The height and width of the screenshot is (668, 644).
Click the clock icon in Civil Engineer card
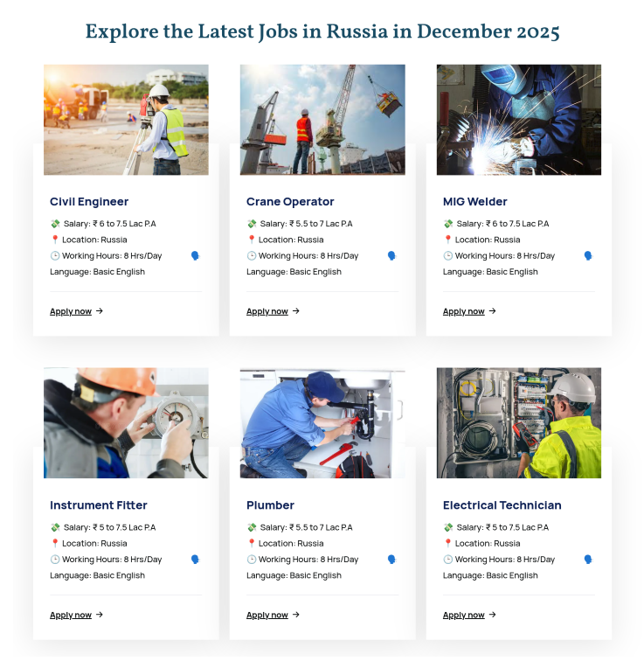[55, 256]
